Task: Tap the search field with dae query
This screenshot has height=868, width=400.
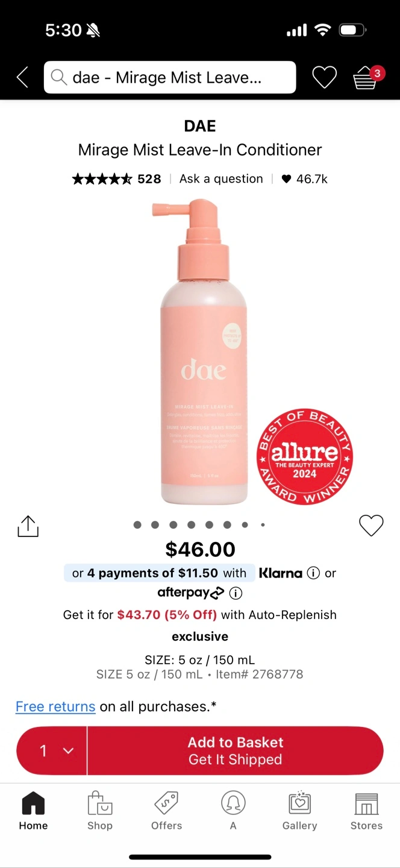Action: click(170, 77)
